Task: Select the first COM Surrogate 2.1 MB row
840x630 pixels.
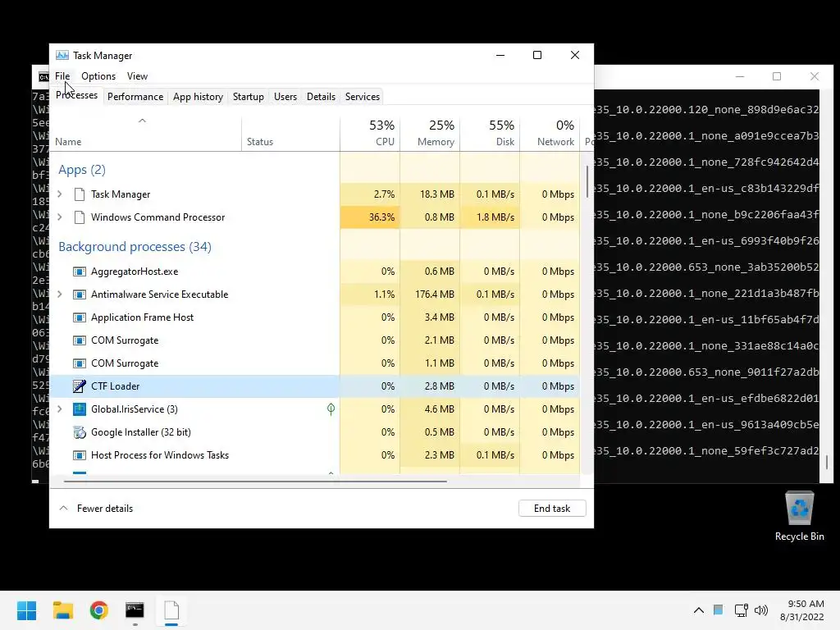Action: (x=314, y=340)
